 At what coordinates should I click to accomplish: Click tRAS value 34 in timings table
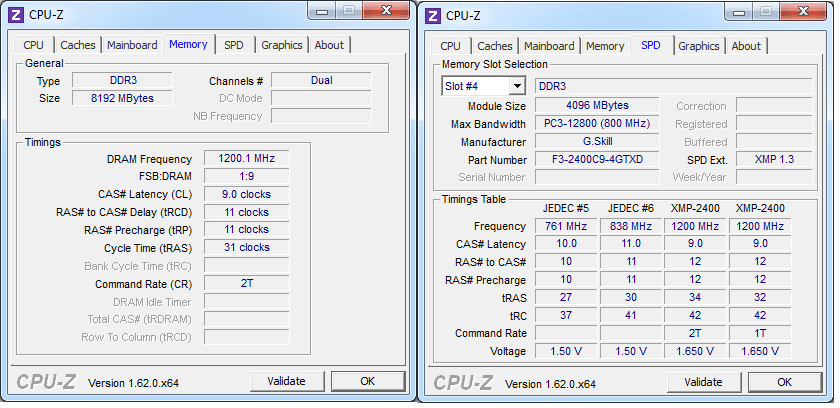[x=695, y=297]
